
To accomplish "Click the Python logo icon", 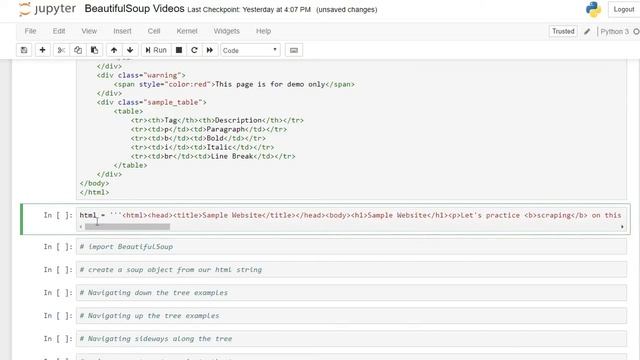I will (x=593, y=9).
